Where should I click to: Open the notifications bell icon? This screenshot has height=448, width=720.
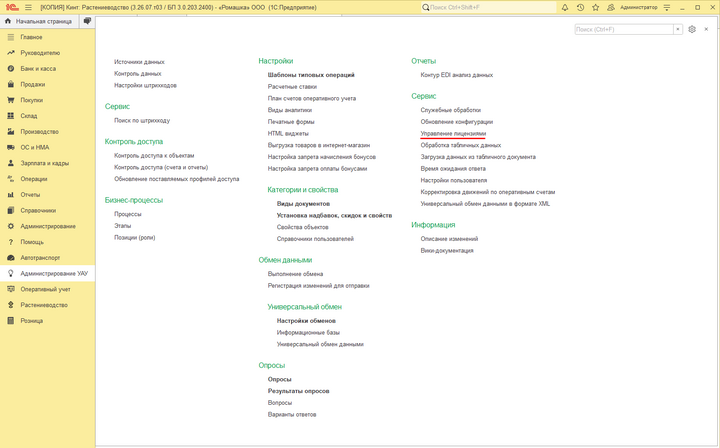[x=565, y=7]
